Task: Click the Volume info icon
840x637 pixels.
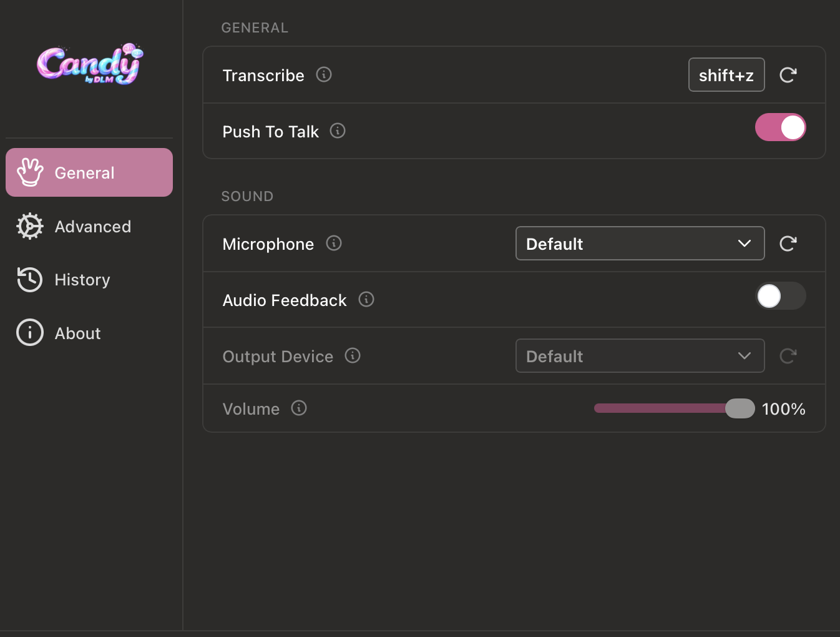Action: click(x=299, y=408)
